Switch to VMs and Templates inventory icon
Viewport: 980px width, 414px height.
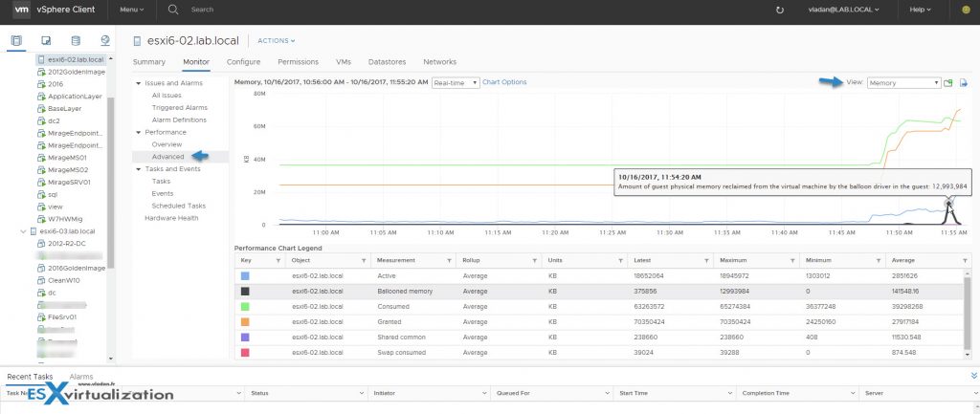pos(46,41)
